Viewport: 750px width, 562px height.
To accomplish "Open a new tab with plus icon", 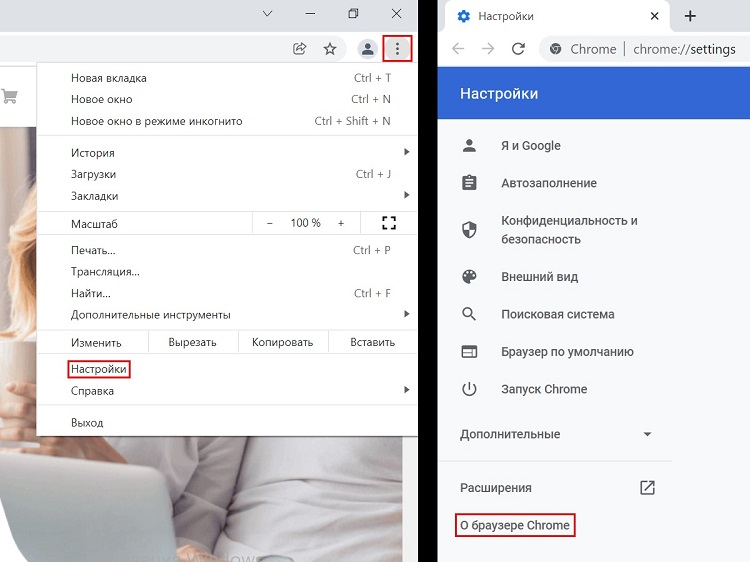I will tap(690, 16).
